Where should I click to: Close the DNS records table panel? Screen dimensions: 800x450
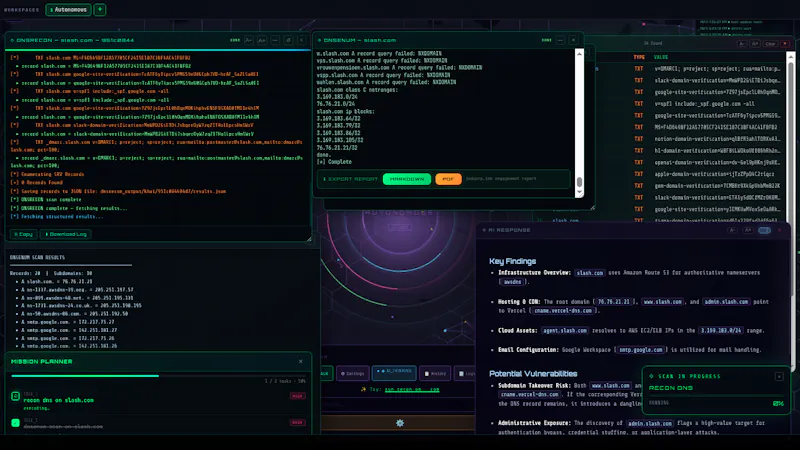[x=785, y=44]
